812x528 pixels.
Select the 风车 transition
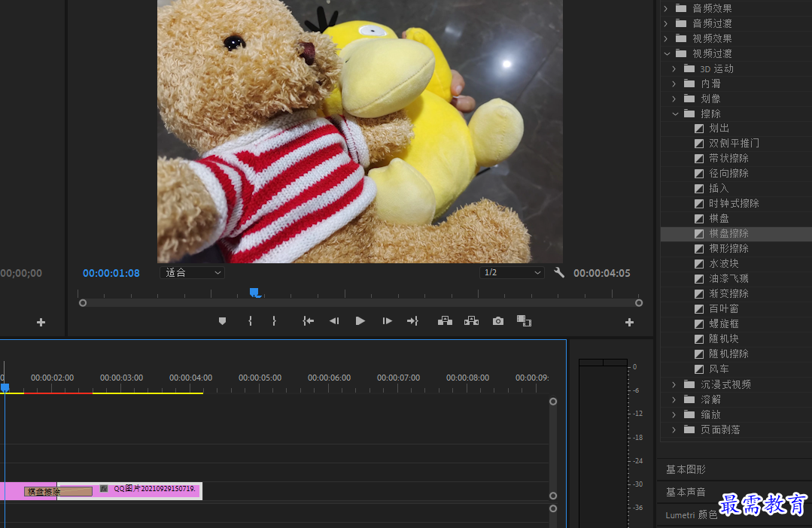(x=719, y=369)
